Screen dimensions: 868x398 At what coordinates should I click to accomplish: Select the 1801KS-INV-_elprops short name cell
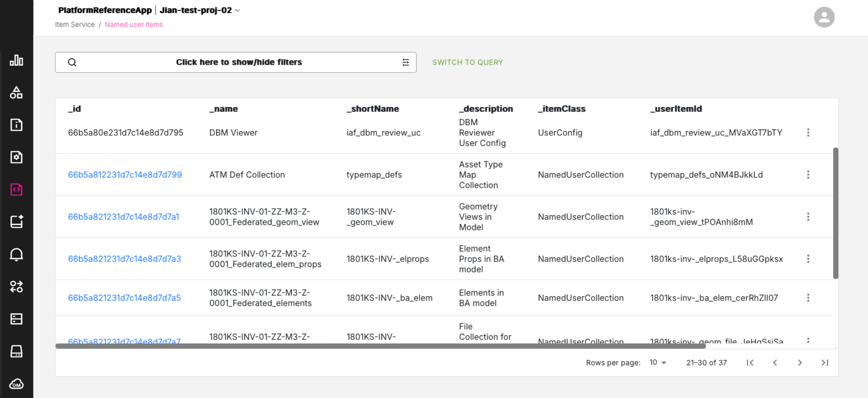click(x=388, y=259)
